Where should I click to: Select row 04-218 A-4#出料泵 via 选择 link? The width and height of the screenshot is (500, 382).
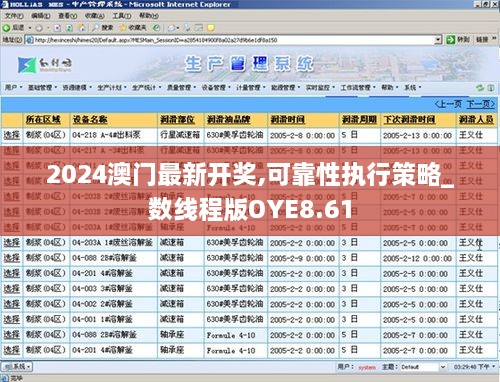(x=12, y=135)
